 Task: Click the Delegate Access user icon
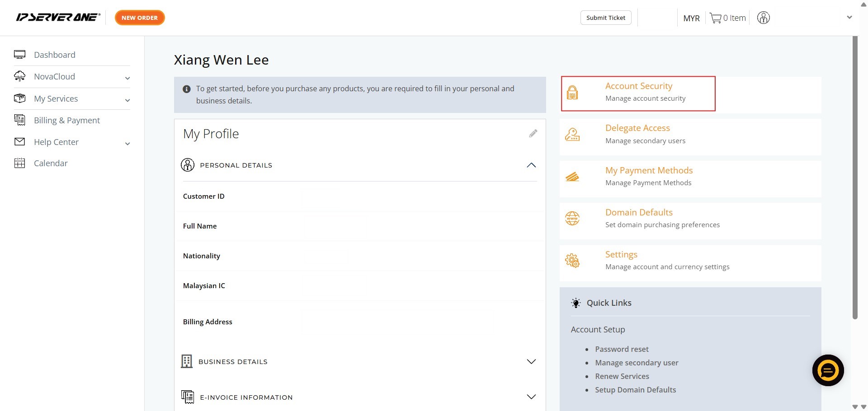click(572, 135)
